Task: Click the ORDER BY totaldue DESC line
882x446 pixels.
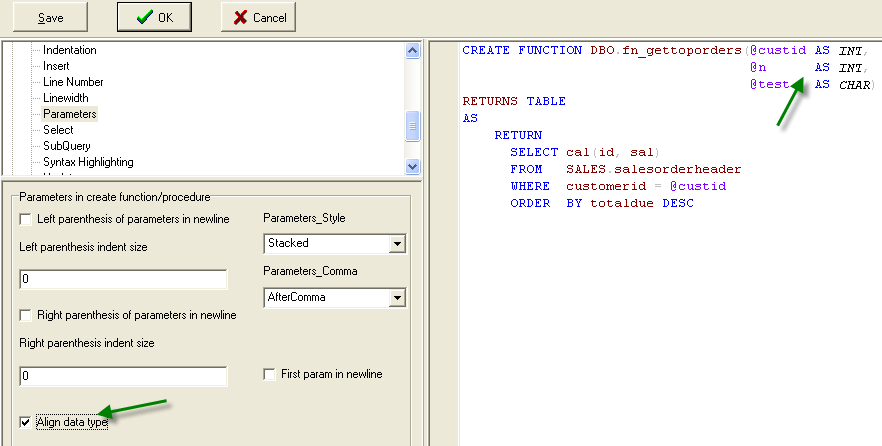Action: (602, 203)
